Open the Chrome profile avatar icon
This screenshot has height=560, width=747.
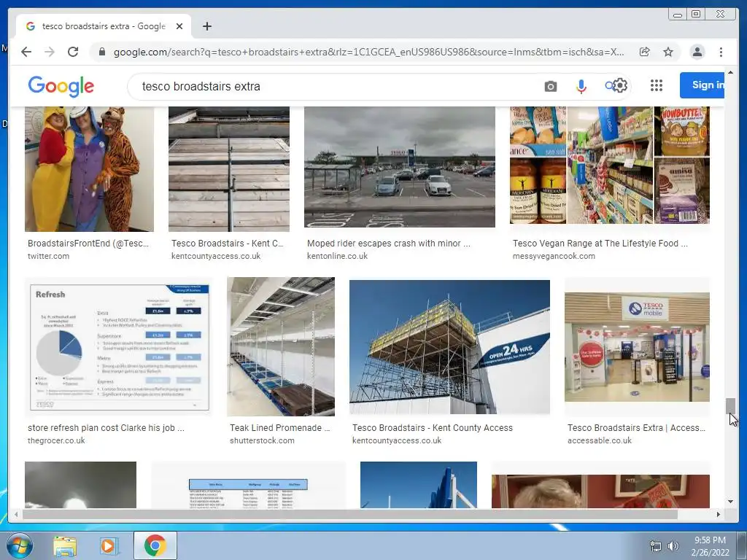pyautogui.click(x=697, y=52)
